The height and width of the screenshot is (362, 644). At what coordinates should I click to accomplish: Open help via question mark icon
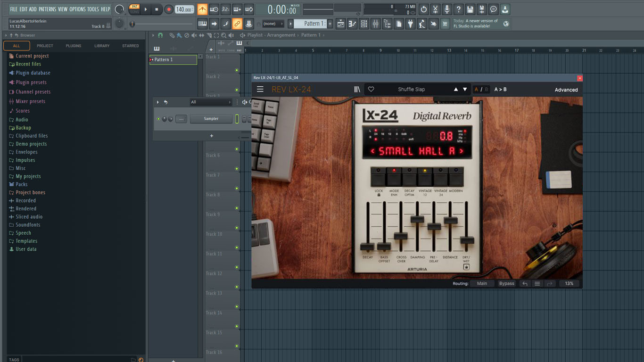458,9
